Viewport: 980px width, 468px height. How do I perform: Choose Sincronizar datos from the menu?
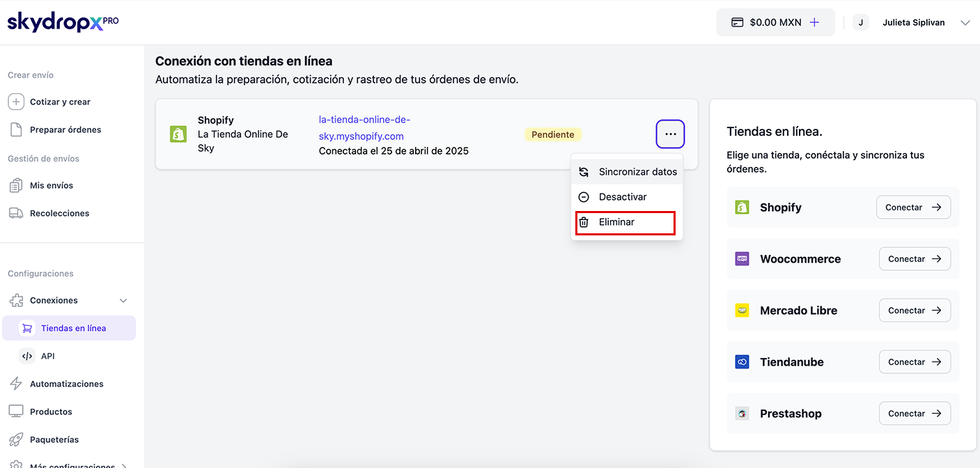pos(627,171)
